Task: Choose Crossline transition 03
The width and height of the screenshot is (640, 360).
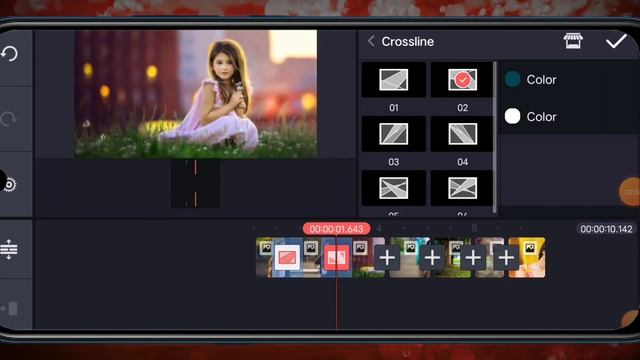Action: [x=393, y=133]
